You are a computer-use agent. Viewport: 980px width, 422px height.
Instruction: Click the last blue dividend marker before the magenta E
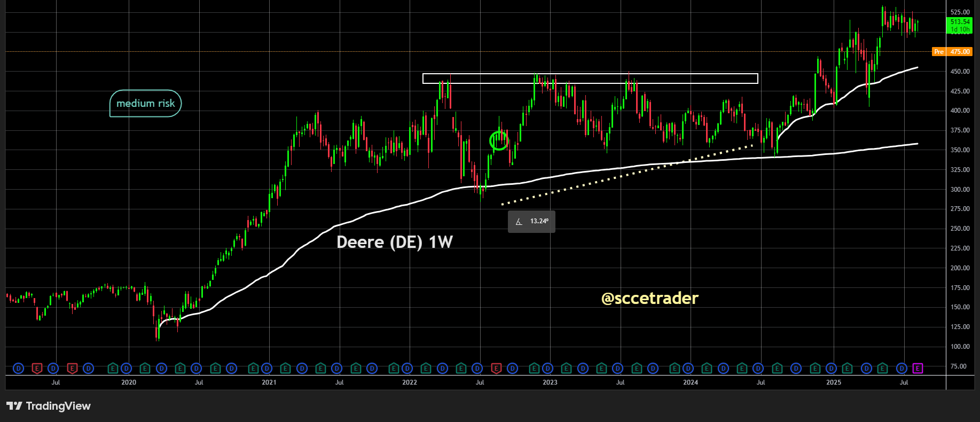click(x=901, y=368)
